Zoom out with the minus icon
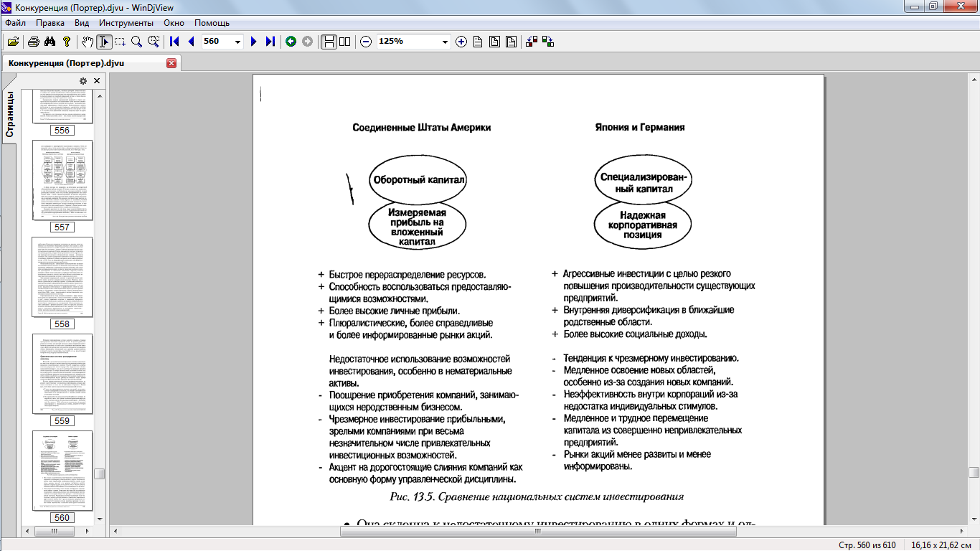 pyautogui.click(x=366, y=42)
